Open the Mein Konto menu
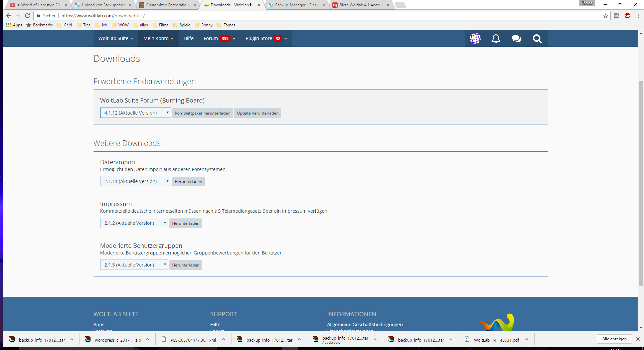 [x=158, y=38]
